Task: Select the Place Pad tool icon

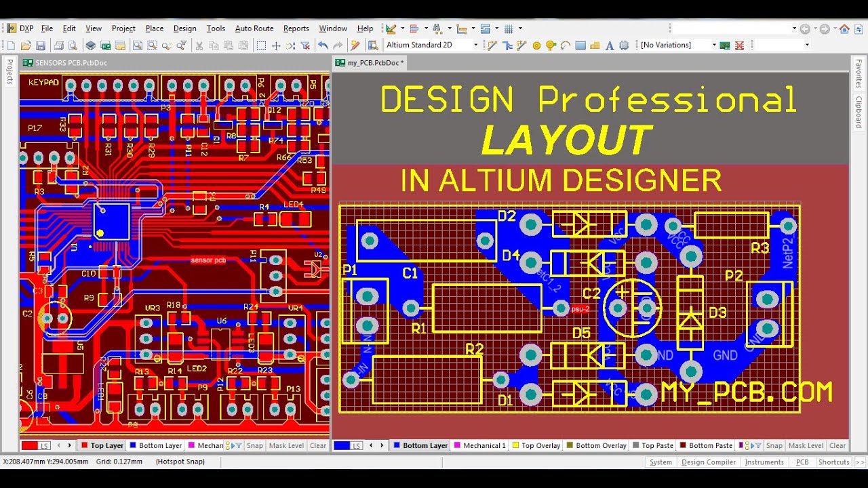Action: [x=536, y=45]
